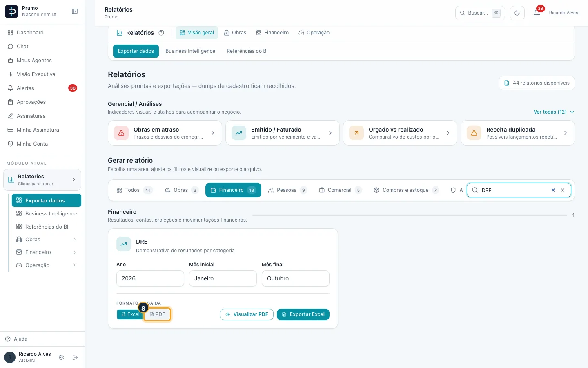Select Excel output format
Viewport: 588px width, 368px height.
130,314
